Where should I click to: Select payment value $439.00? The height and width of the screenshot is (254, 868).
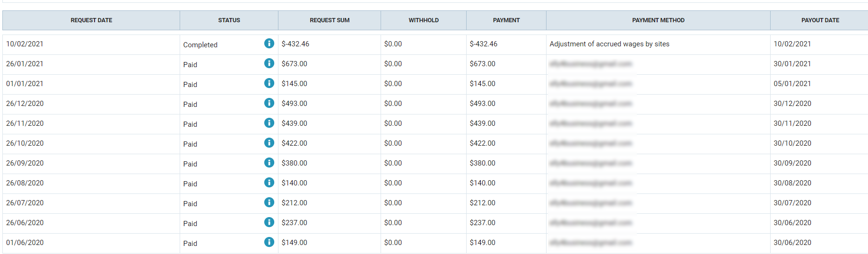point(483,123)
